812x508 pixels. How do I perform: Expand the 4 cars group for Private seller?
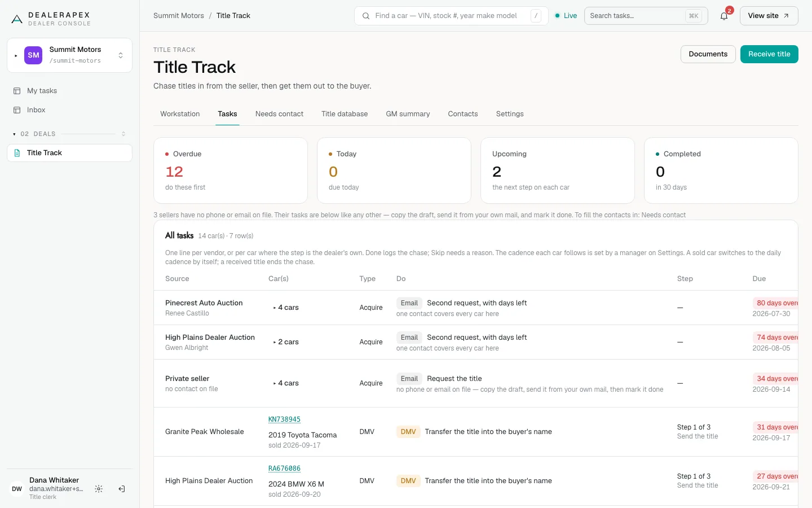coord(286,383)
